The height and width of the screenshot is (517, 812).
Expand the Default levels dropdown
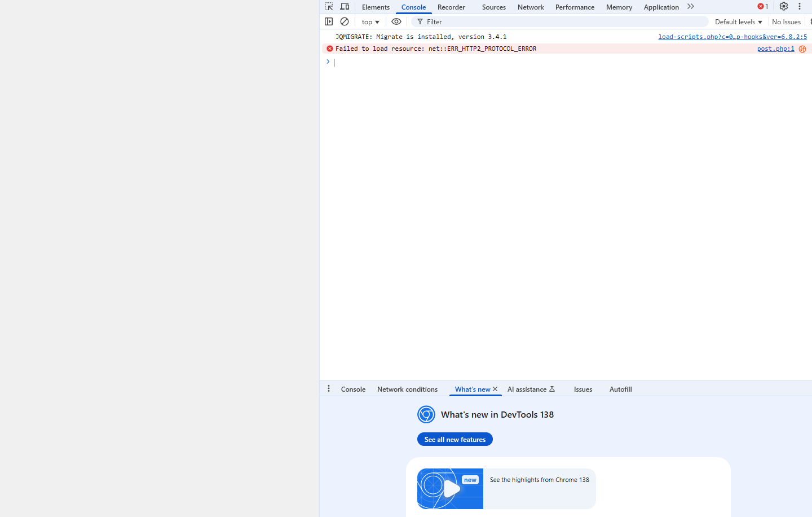[738, 22]
